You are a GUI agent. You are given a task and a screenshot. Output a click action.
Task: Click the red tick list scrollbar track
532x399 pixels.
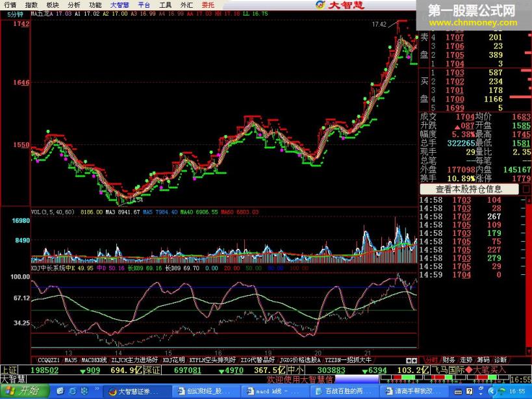(x=529, y=275)
